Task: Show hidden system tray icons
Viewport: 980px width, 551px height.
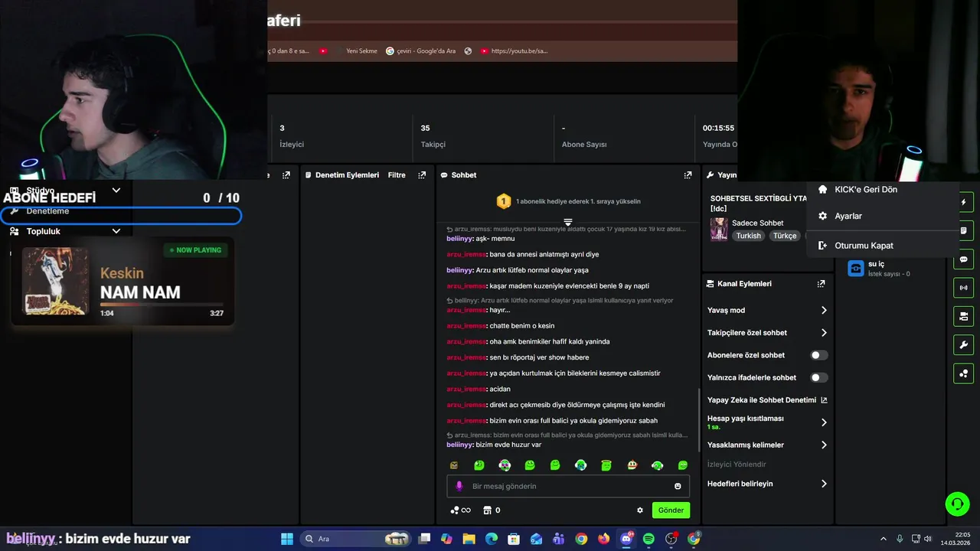Action: coord(883,539)
